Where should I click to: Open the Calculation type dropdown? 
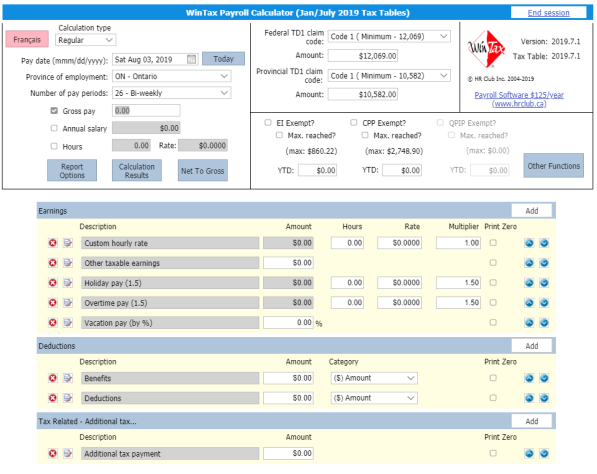point(86,40)
